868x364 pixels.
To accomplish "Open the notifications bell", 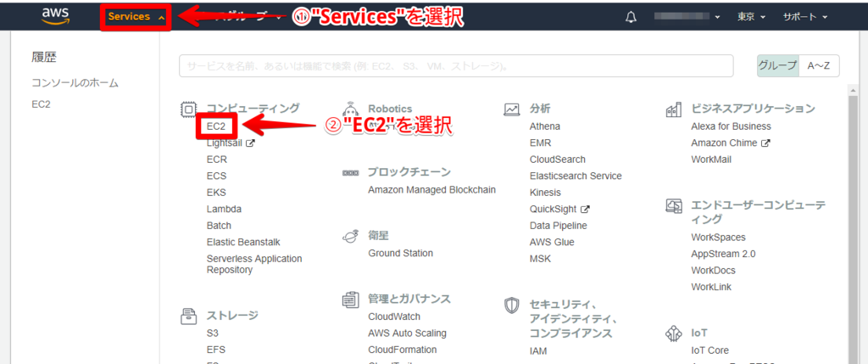I will pos(631,17).
